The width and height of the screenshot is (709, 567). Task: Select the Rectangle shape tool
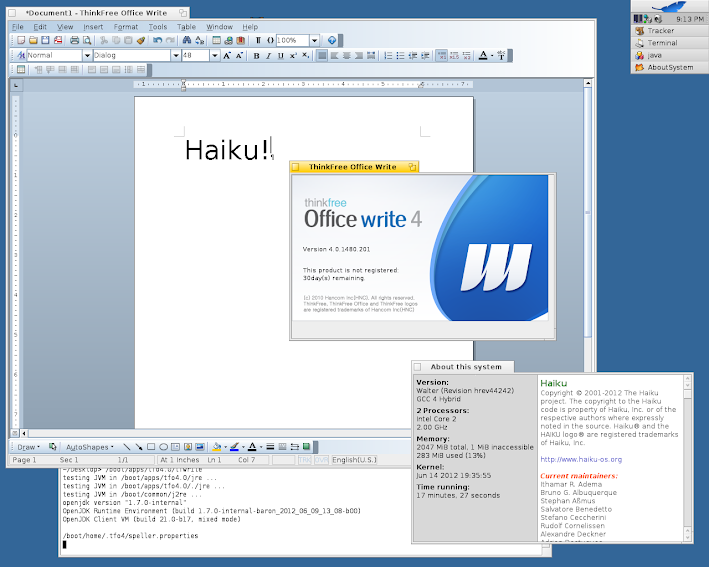pyautogui.click(x=151, y=447)
